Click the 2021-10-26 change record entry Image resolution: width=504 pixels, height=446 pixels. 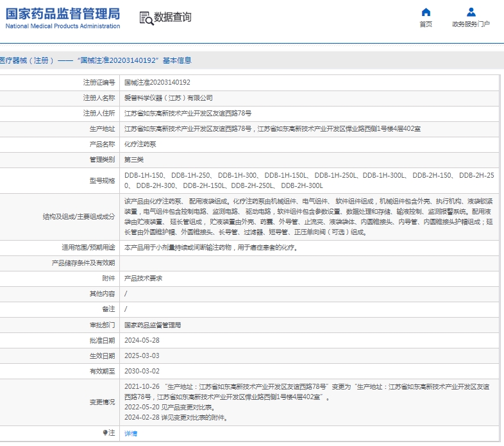click(307, 391)
